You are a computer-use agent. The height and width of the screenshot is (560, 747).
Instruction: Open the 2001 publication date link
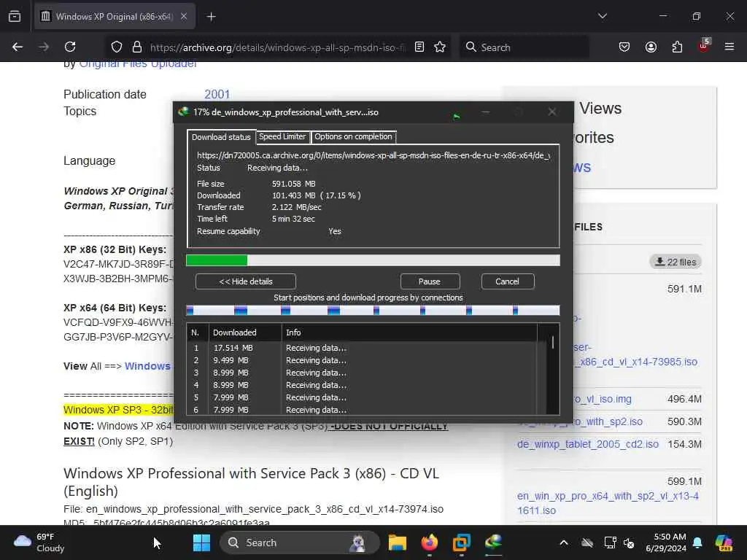pyautogui.click(x=217, y=94)
